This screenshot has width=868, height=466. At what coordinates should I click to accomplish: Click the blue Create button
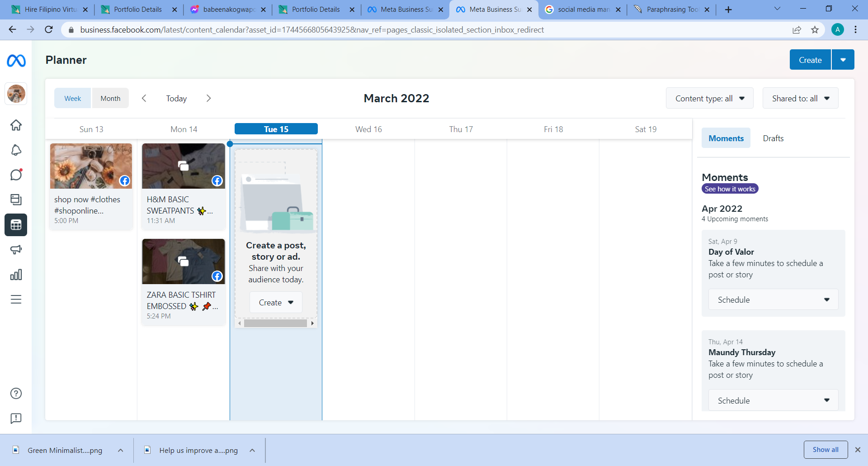[x=810, y=60]
